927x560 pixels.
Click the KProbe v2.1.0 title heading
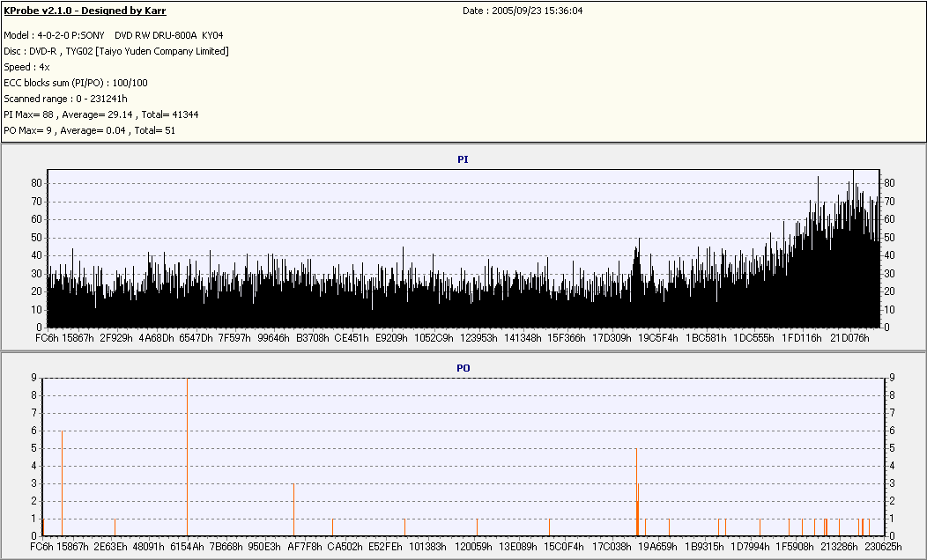coord(85,11)
